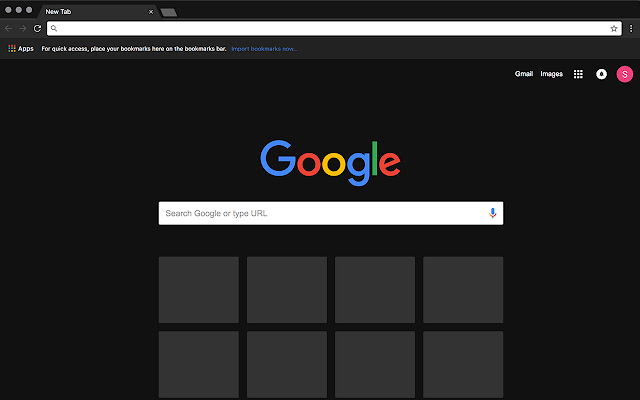Open the Gmail link
Viewport: 640px width, 400px height.
pos(524,74)
